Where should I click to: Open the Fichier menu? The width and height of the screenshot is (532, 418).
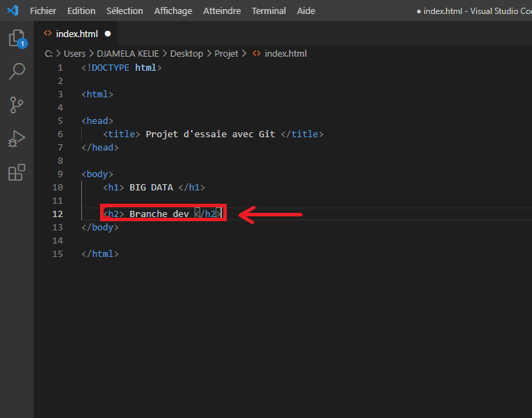tap(43, 11)
